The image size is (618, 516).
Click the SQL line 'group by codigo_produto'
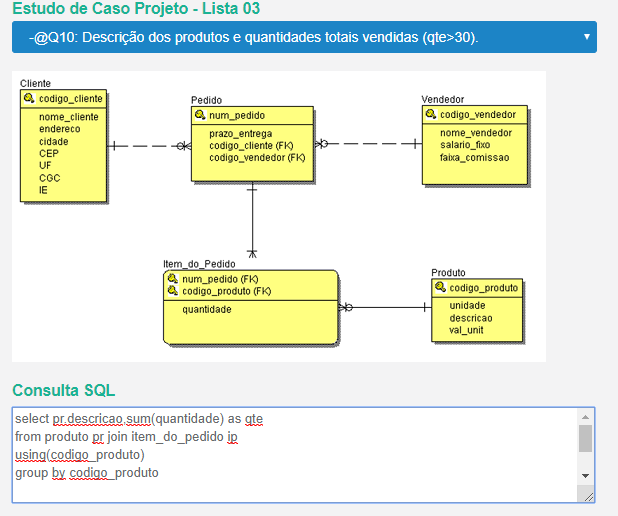click(x=87, y=473)
